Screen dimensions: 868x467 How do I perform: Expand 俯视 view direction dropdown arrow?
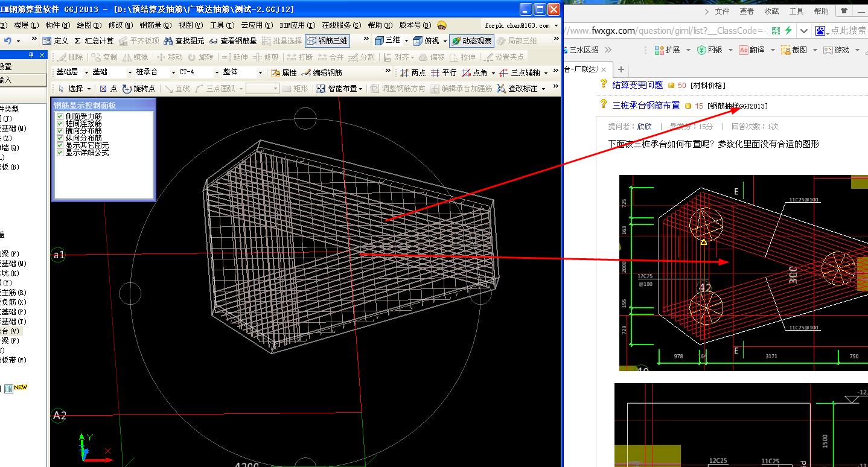[x=445, y=40]
